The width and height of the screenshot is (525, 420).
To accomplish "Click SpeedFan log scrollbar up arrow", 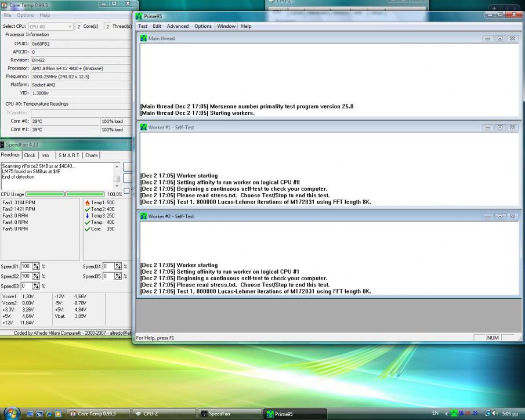I will [x=117, y=166].
